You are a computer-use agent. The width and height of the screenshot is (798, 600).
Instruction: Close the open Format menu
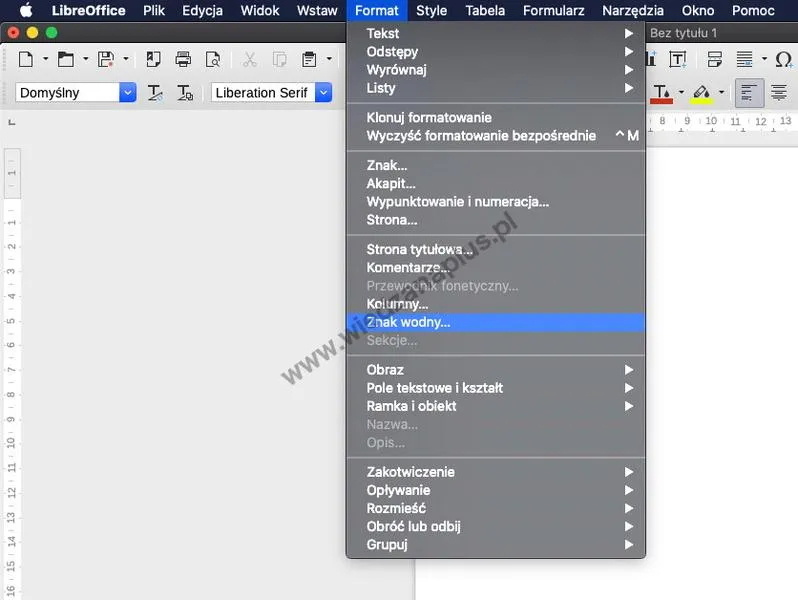[x=377, y=10]
